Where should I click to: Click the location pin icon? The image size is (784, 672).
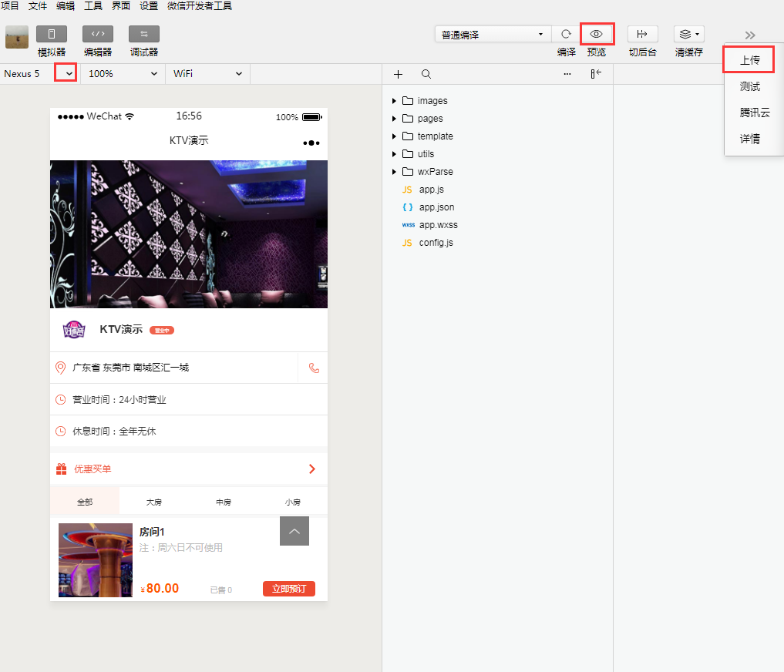[x=60, y=368]
